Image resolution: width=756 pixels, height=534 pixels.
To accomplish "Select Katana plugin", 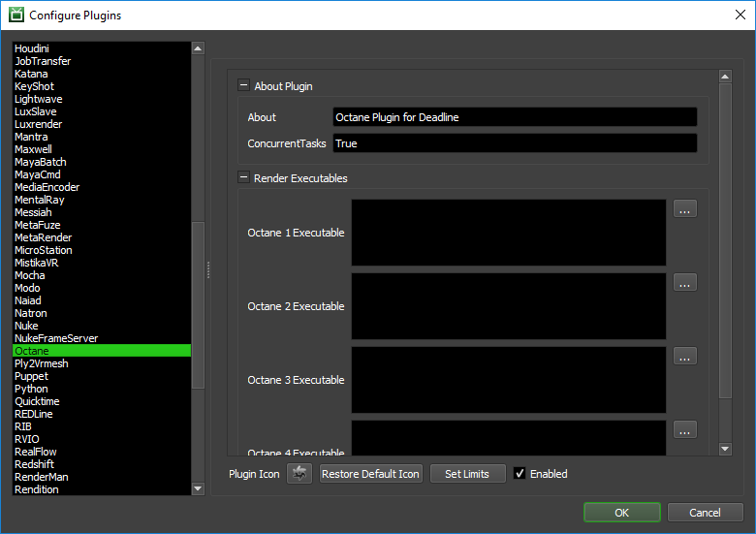I will (102, 74).
